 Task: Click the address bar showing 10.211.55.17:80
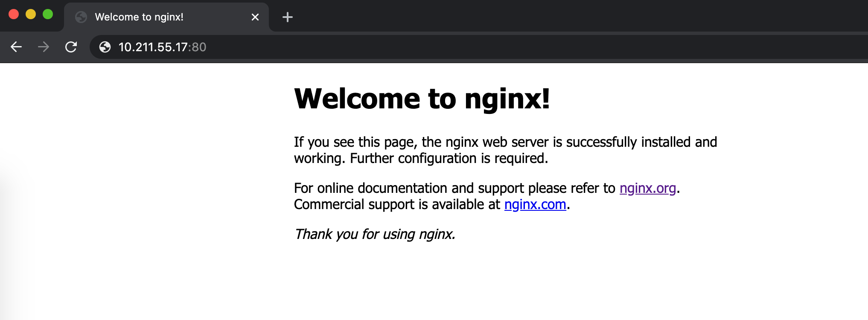point(478,47)
